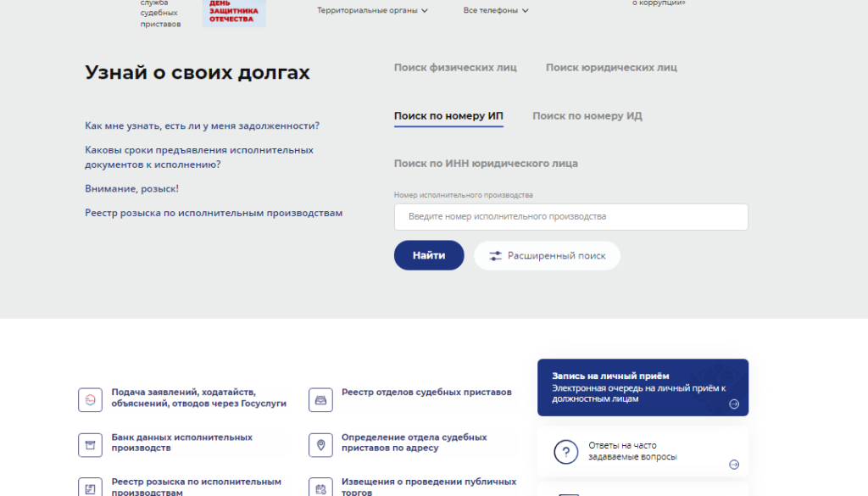868x496 pixels.
Task: Click the question mark icon for FAQ answers
Action: 565,451
